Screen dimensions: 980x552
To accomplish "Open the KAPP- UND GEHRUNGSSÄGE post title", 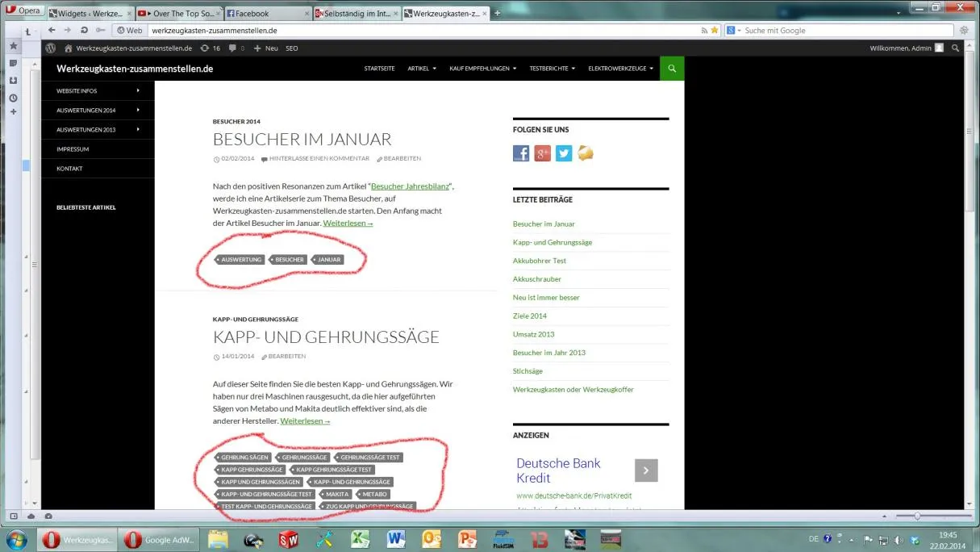I will [x=326, y=337].
